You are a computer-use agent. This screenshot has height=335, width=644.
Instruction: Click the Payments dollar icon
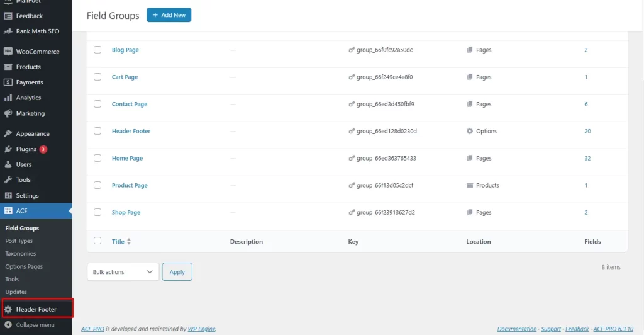[8, 82]
